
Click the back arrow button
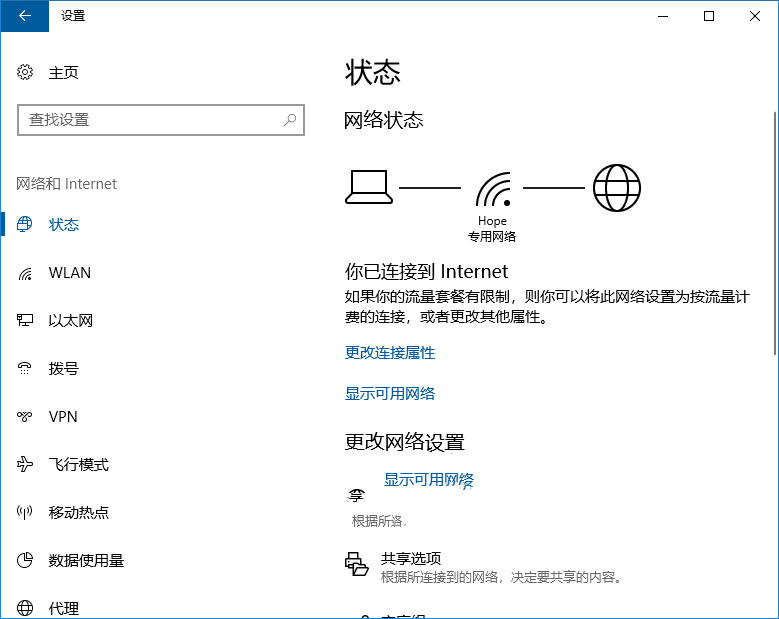click(x=24, y=16)
